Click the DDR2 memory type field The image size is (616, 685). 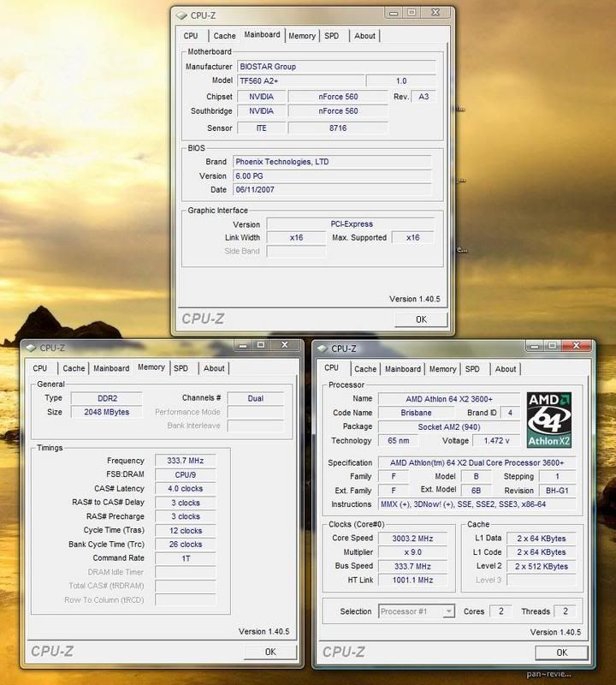pos(107,398)
